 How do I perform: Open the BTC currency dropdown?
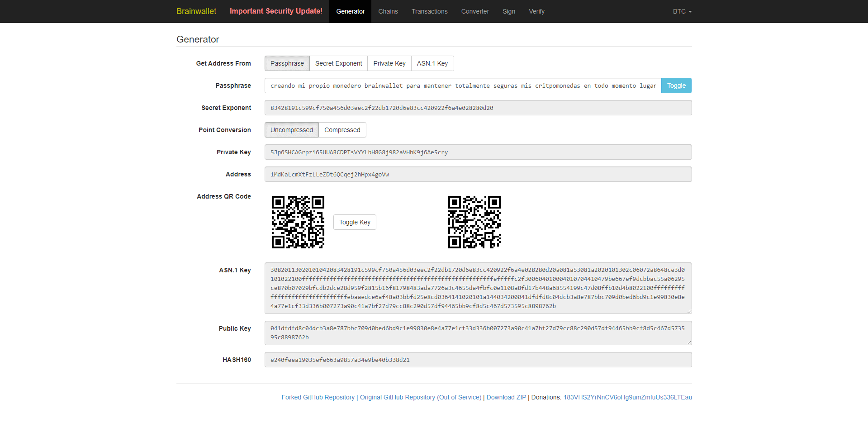point(682,11)
